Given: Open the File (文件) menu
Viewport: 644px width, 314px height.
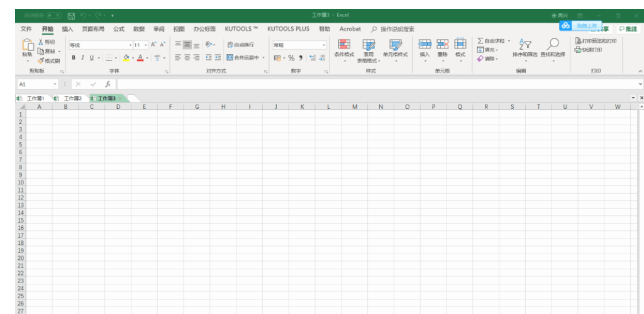Looking at the screenshot, I should click(x=26, y=29).
